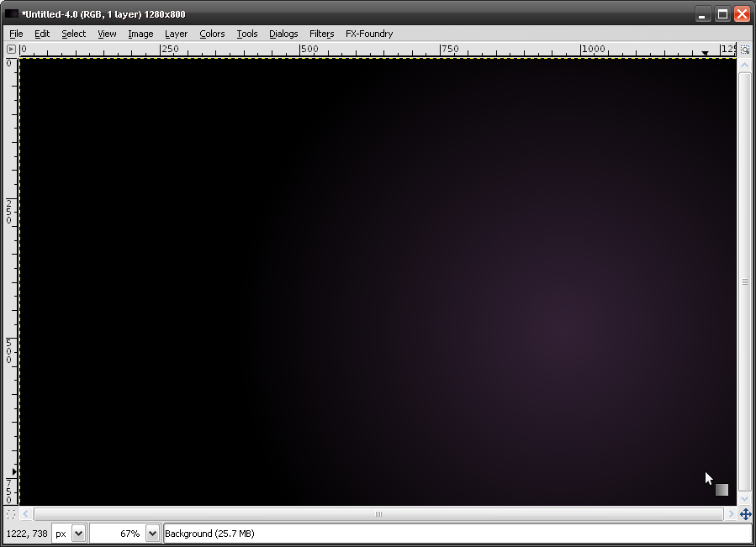756x547 pixels.
Task: Open the Layer menu
Action: tap(176, 34)
